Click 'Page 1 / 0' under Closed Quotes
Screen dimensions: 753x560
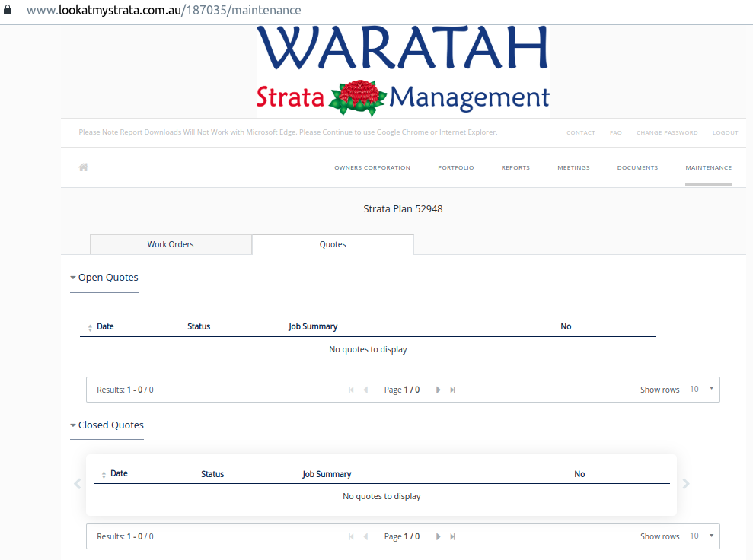click(402, 536)
